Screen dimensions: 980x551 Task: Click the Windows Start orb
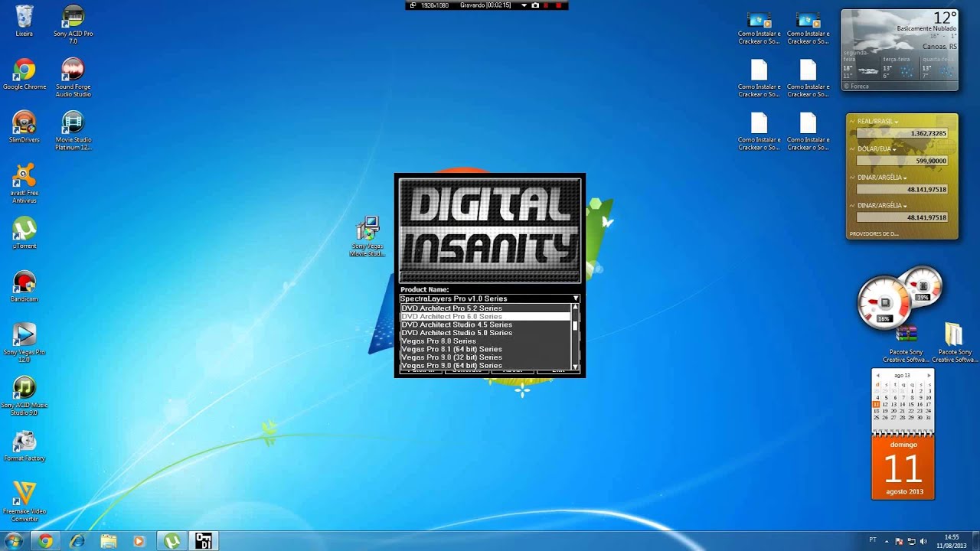pyautogui.click(x=13, y=541)
